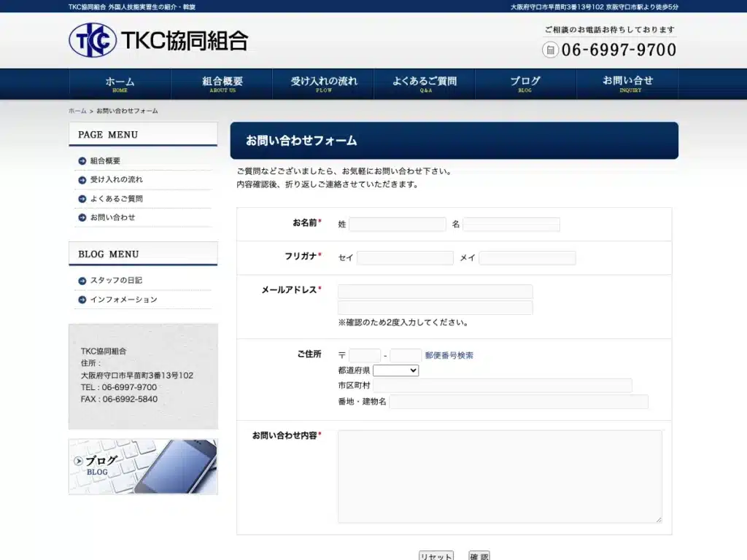Image resolution: width=747 pixels, height=560 pixels.
Task: Open the よくあるご質問 navigation tab
Action: click(x=425, y=84)
